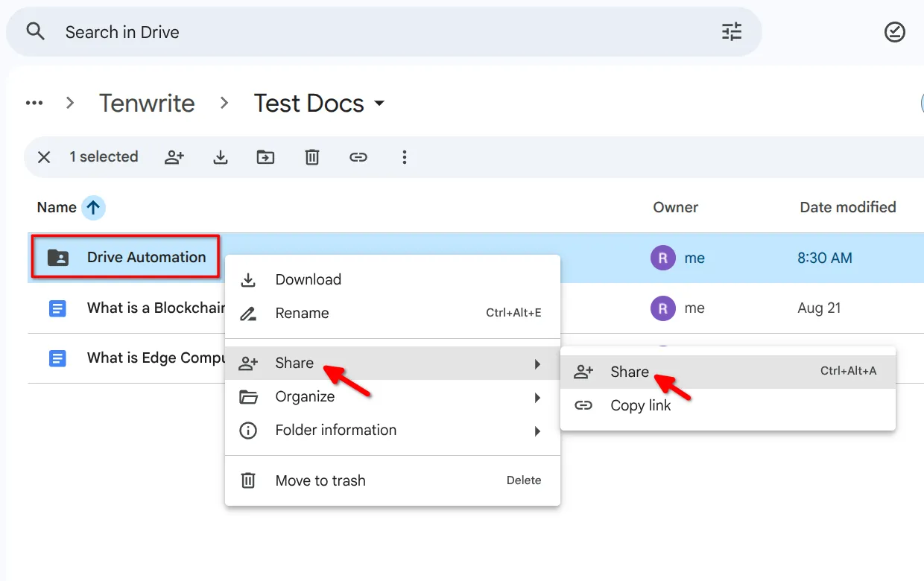
Task: Click the checkmark status icon top right
Action: (894, 32)
